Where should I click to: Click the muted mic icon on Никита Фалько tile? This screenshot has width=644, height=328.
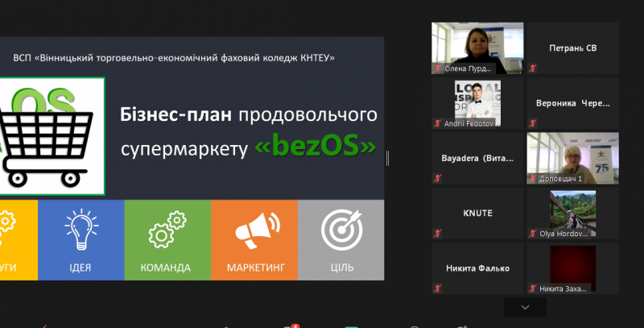coord(438,289)
